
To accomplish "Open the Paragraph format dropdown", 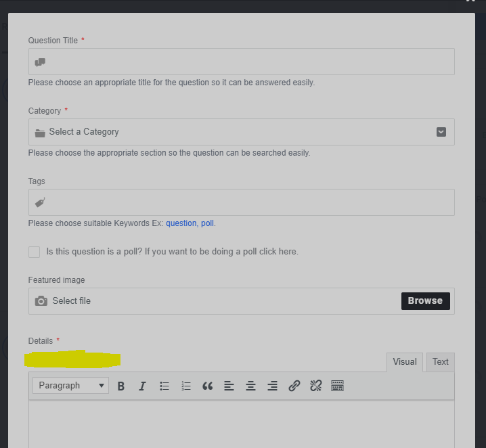I will (x=70, y=386).
